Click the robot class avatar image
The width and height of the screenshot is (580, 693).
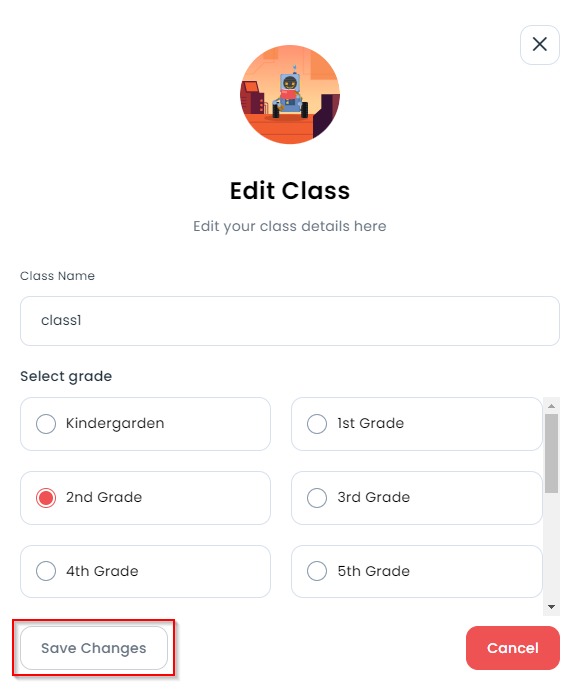click(x=290, y=95)
